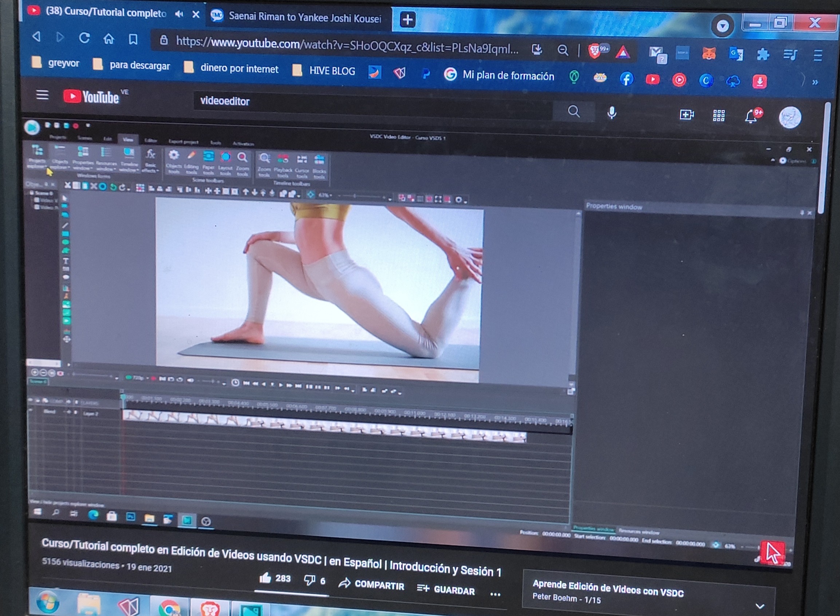Open the Facebook bookmark icon
The height and width of the screenshot is (616, 840).
tap(626, 79)
